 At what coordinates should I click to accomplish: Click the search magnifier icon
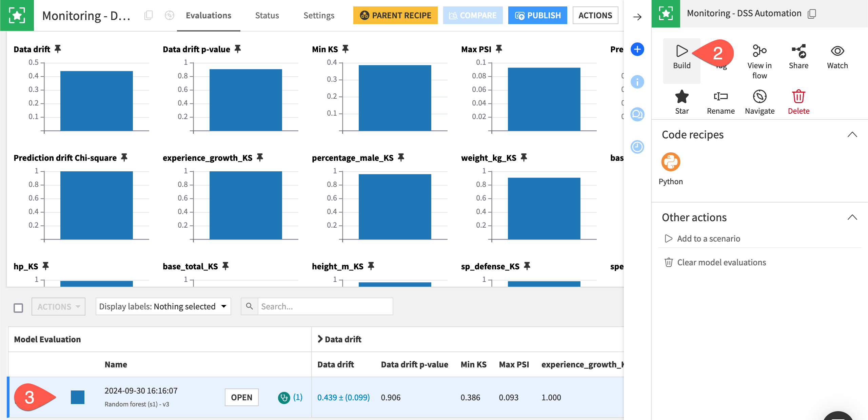point(249,306)
